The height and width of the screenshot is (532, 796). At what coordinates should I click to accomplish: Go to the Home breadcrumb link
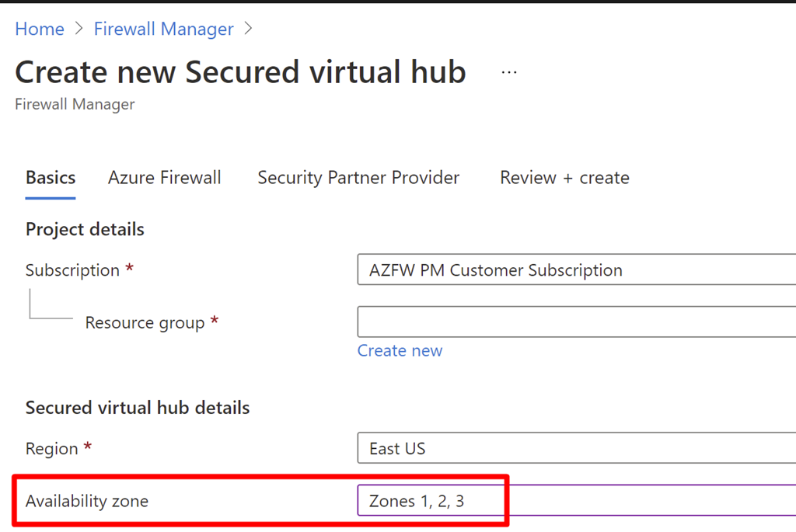click(40, 30)
